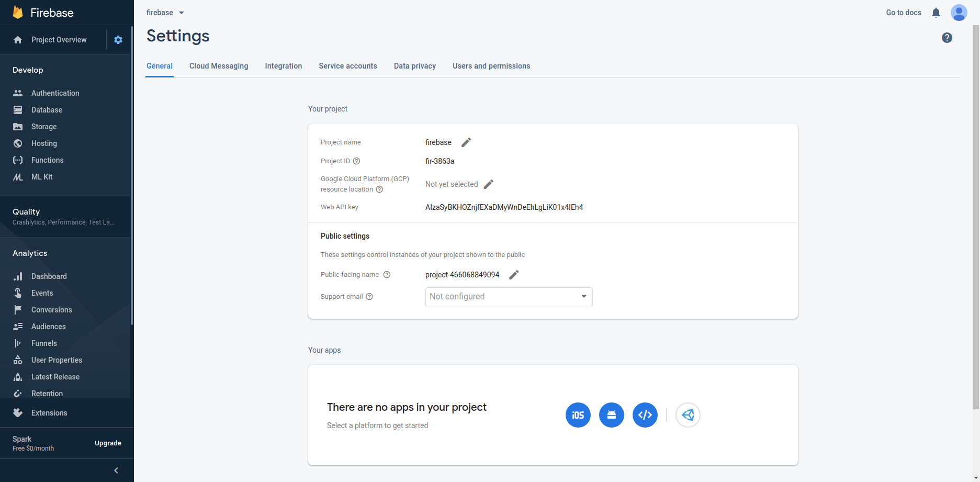Open Authentication in the sidebar
Viewport: 980px width, 482px height.
55,93
